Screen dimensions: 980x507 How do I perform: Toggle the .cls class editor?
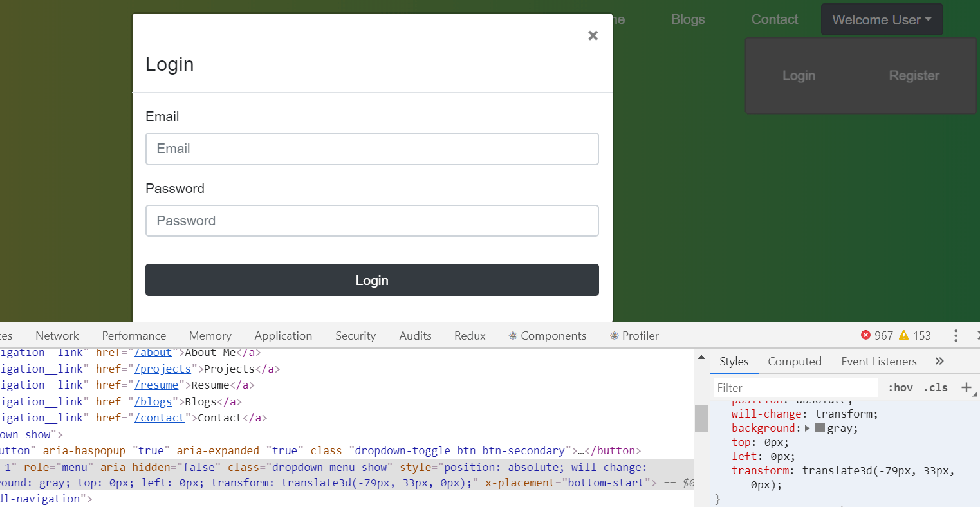pyautogui.click(x=935, y=387)
